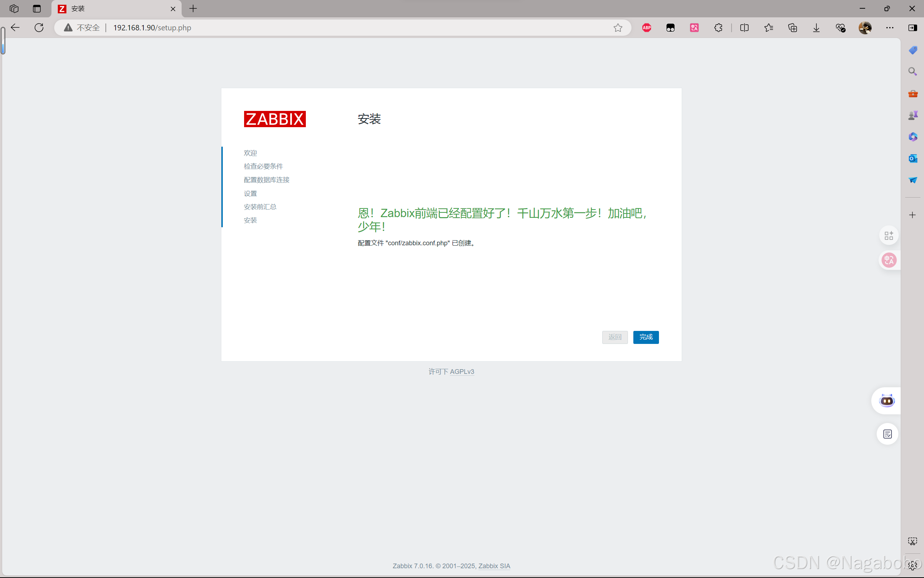The image size is (924, 578).
Task: Add a sidebar app with plus icon
Action: click(x=912, y=215)
